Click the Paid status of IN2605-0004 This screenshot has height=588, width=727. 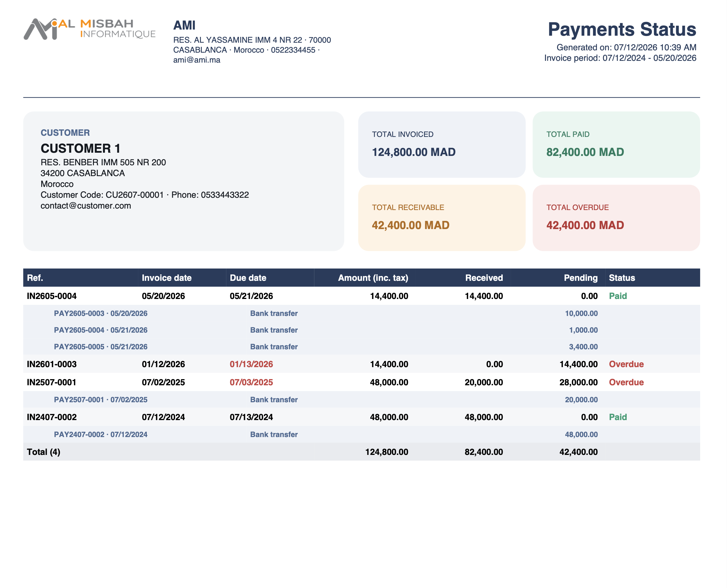[x=618, y=296]
